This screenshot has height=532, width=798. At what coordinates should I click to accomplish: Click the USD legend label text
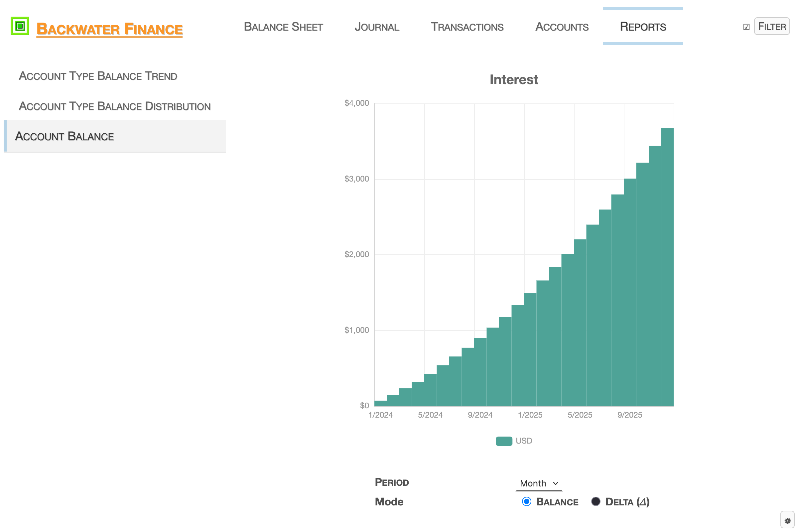(x=524, y=441)
